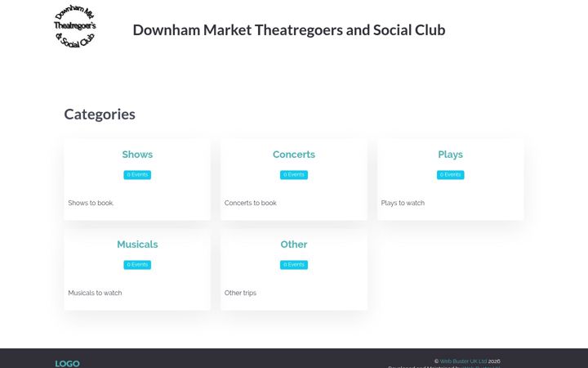The height and width of the screenshot is (368, 588).
Task: Click the "Plays to watch" description text
Action: [403, 203]
